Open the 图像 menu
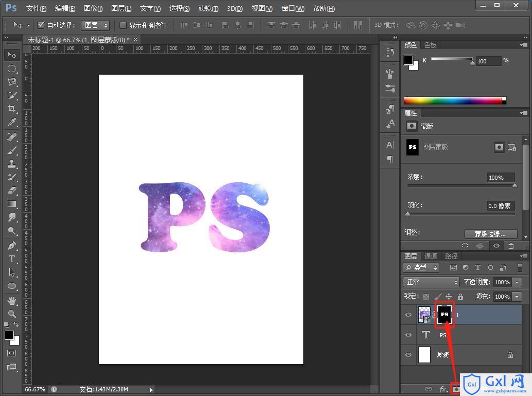The width and height of the screenshot is (532, 396). tap(93, 8)
